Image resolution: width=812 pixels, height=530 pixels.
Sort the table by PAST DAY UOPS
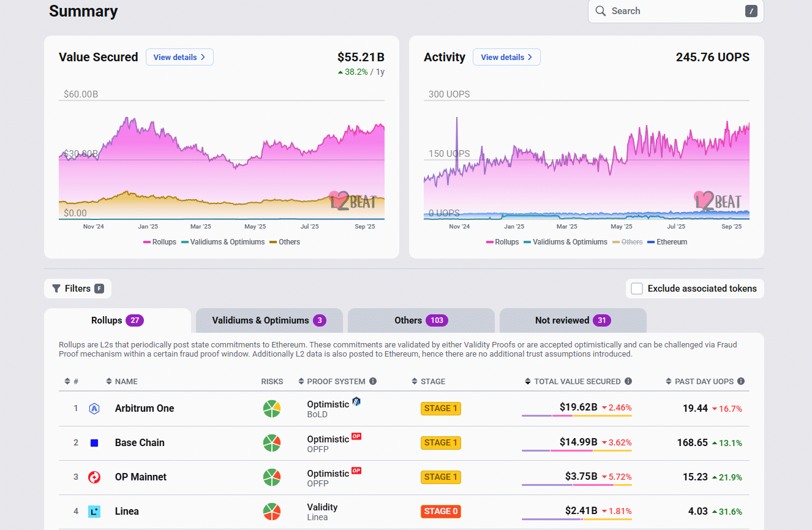(x=700, y=381)
